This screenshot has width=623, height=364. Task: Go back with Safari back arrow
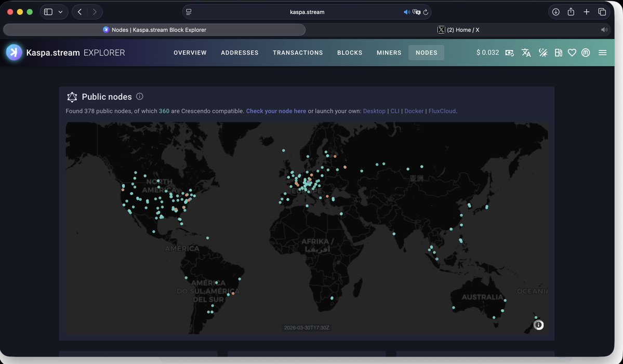pyautogui.click(x=79, y=12)
